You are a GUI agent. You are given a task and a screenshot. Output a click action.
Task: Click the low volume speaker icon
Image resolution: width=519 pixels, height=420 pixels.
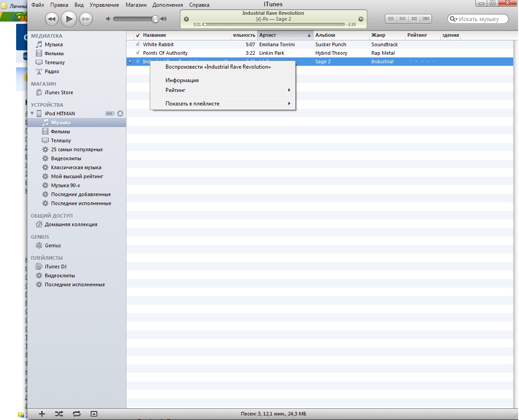point(108,19)
